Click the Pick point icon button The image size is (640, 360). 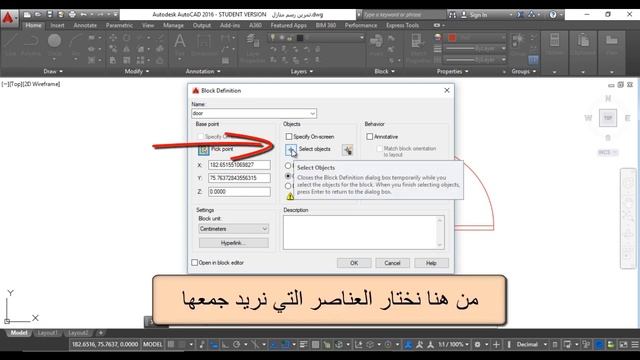(x=203, y=150)
